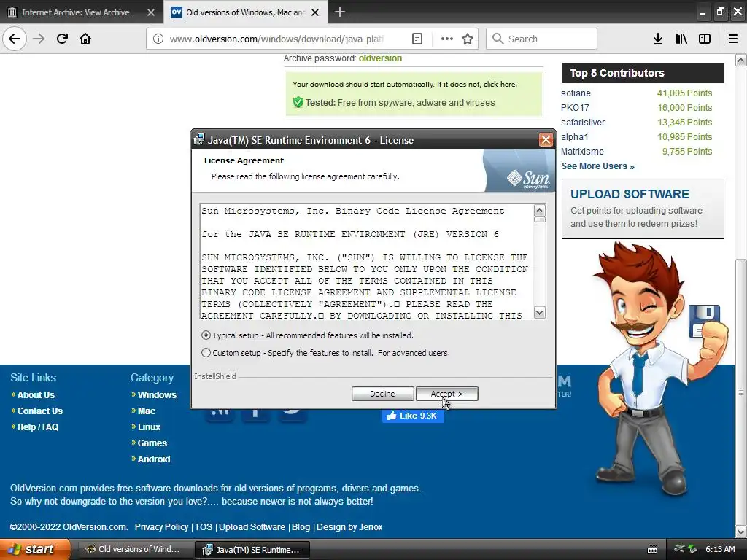The height and width of the screenshot is (560, 747).
Task: Accept the Java license agreement
Action: tap(447, 394)
